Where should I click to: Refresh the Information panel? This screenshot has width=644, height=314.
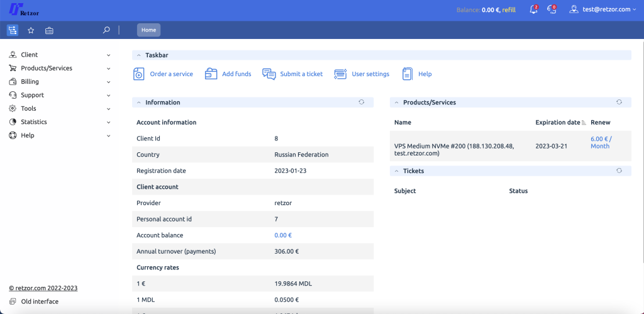click(x=362, y=102)
